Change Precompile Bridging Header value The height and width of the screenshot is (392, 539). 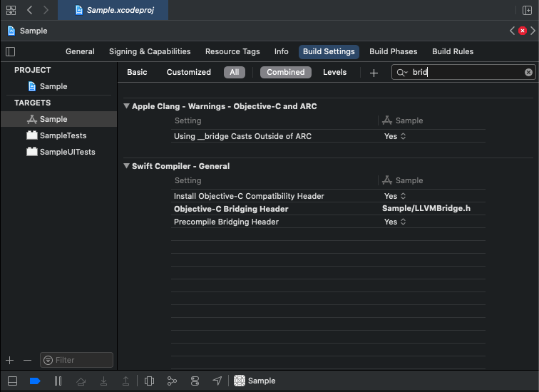[395, 222]
